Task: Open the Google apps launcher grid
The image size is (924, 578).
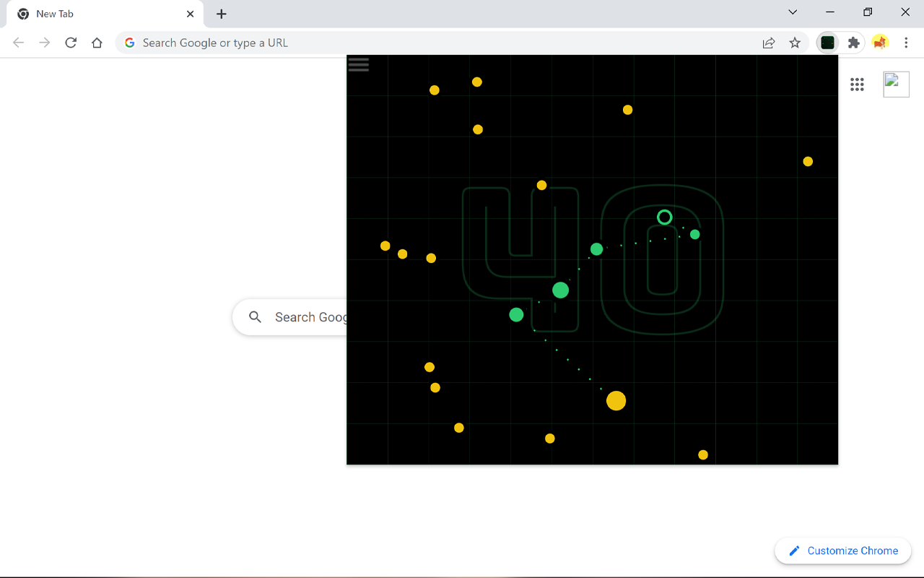Action: [857, 85]
